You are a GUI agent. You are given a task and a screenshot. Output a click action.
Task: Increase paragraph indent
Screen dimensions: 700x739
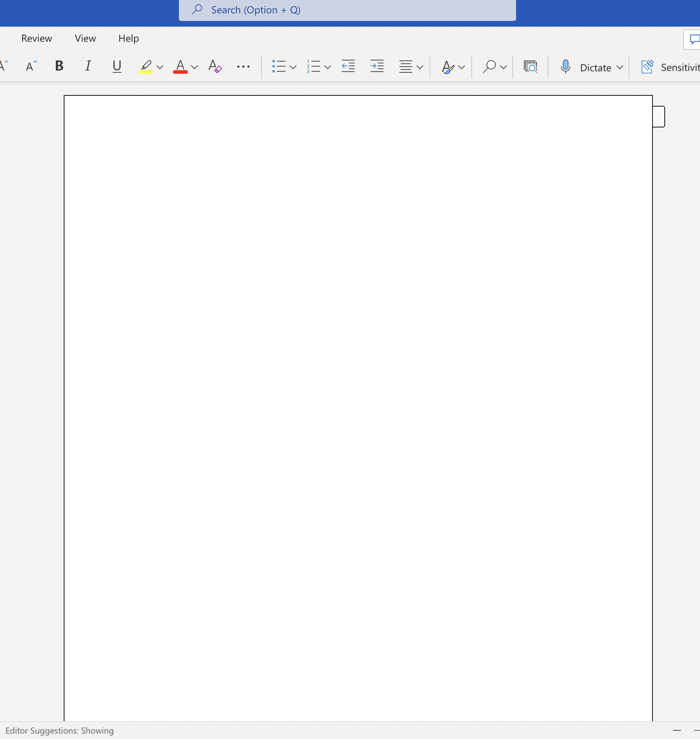[x=377, y=66]
